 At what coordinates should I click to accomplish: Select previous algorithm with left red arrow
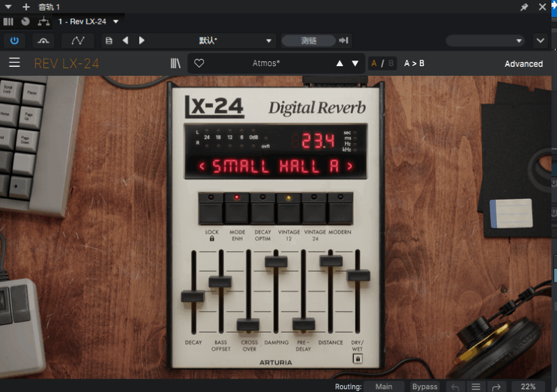202,166
